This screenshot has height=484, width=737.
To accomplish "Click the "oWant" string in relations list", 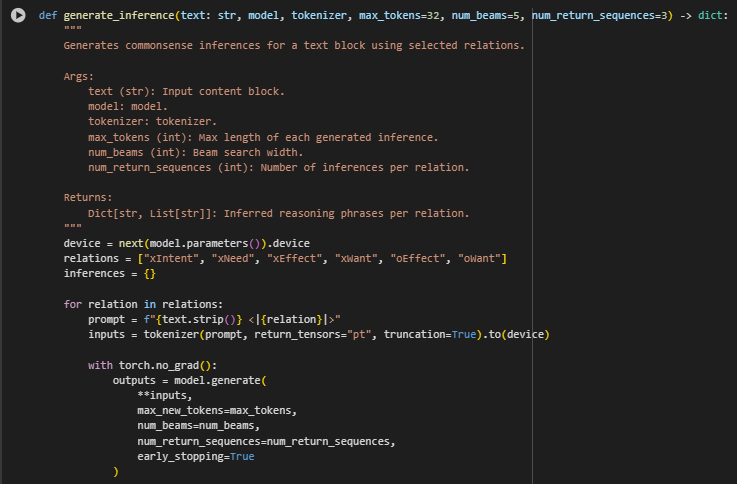I will pyautogui.click(x=479, y=258).
